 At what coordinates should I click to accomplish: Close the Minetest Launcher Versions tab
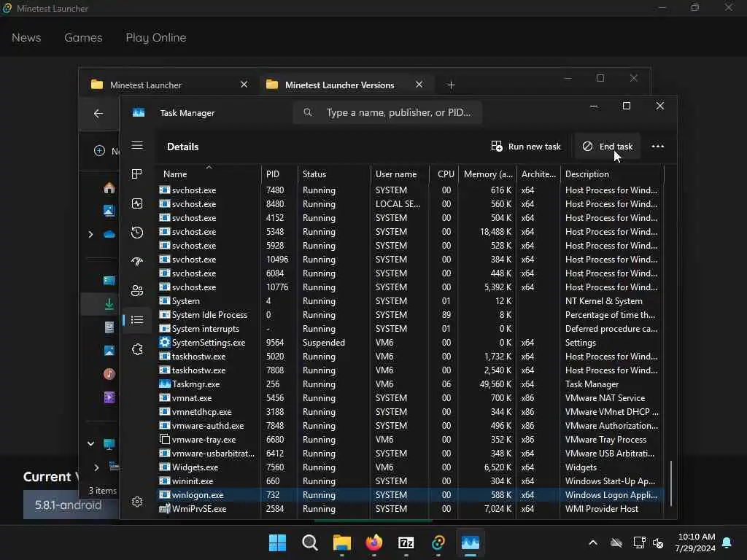(419, 85)
